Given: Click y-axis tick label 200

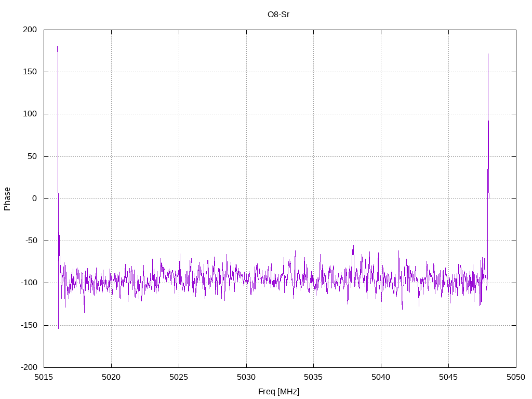Looking at the screenshot, I should [x=30, y=30].
